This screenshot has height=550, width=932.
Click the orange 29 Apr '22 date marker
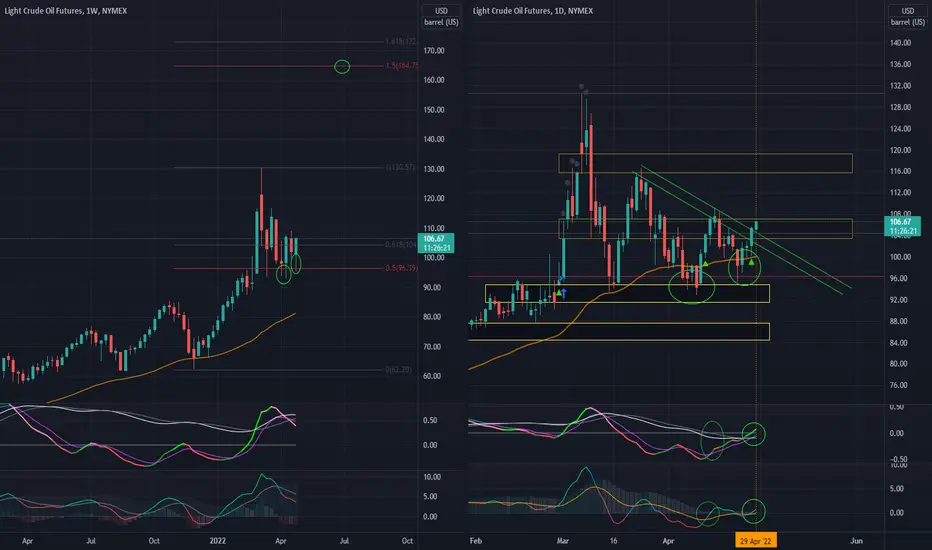(755, 540)
